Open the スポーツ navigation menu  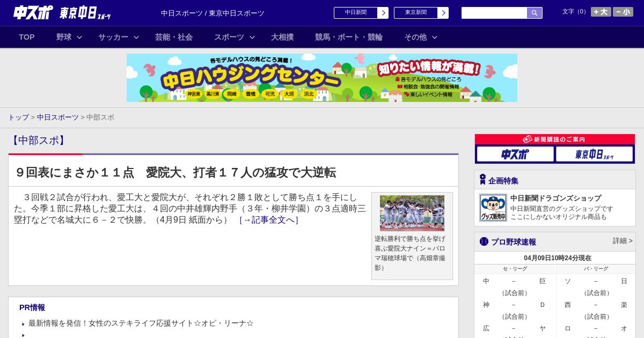[229, 37]
